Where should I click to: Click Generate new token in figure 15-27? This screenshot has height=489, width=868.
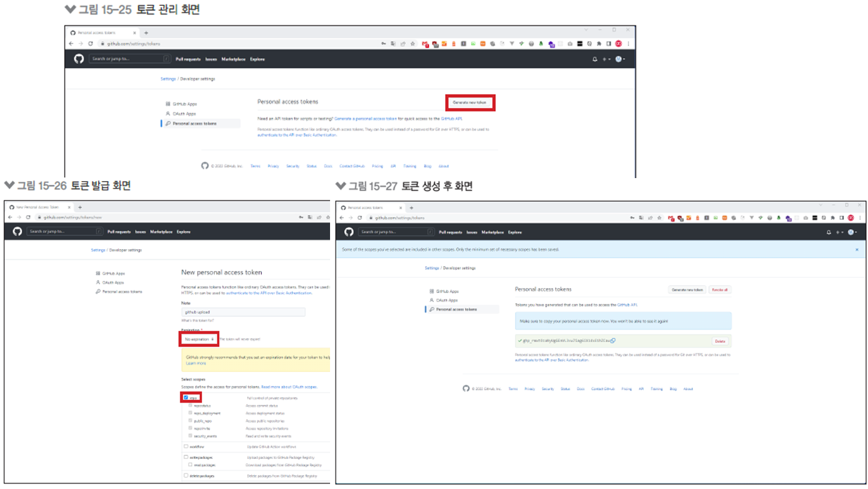[687, 290]
